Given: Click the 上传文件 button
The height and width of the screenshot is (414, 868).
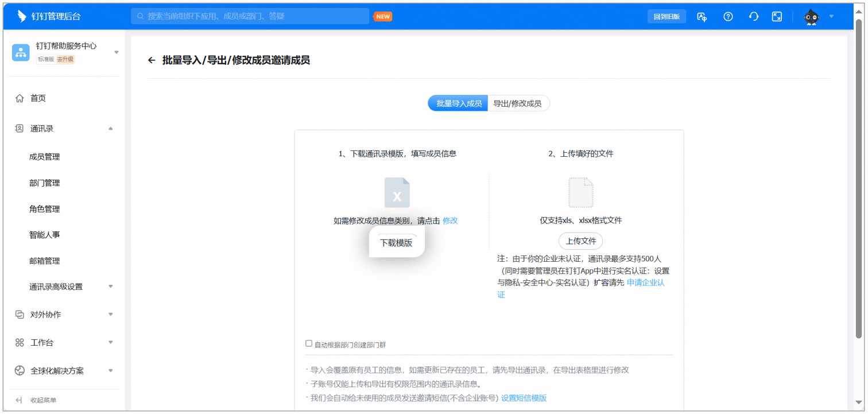Looking at the screenshot, I should [x=580, y=241].
